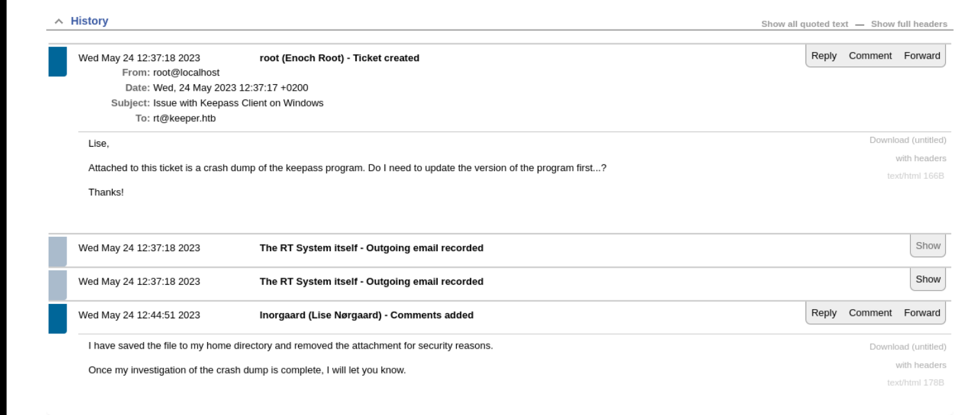Click Show all quoted text link
Viewport: 980px width, 415px height.
[x=804, y=24]
